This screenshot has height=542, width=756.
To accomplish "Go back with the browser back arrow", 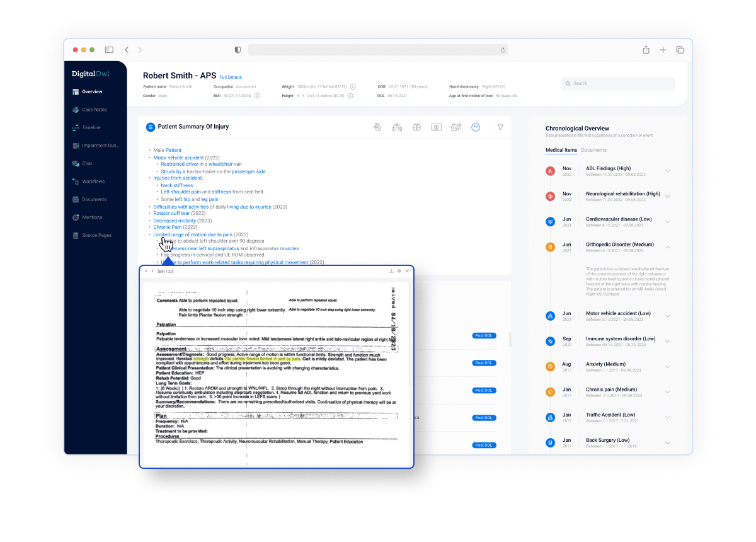I will (127, 50).
